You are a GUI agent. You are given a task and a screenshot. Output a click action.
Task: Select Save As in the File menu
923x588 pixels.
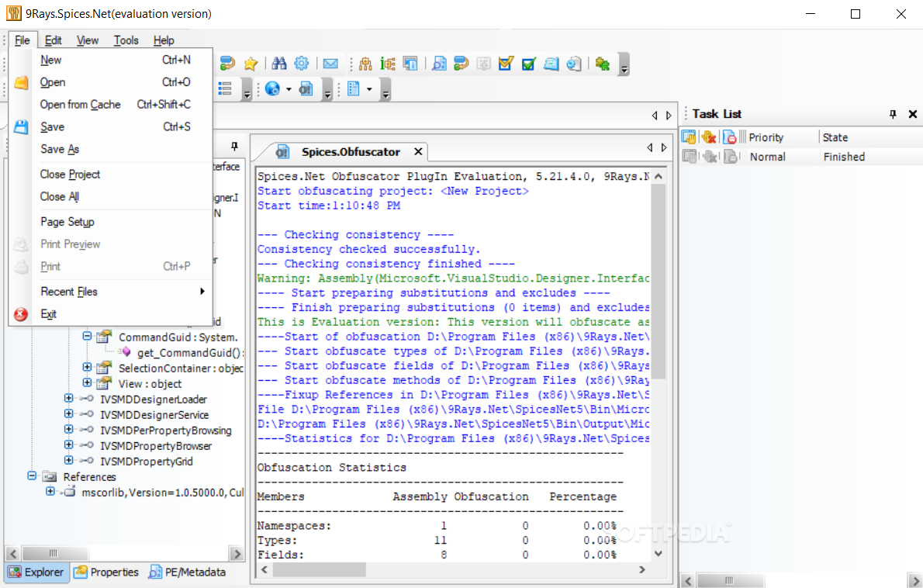tap(111, 150)
